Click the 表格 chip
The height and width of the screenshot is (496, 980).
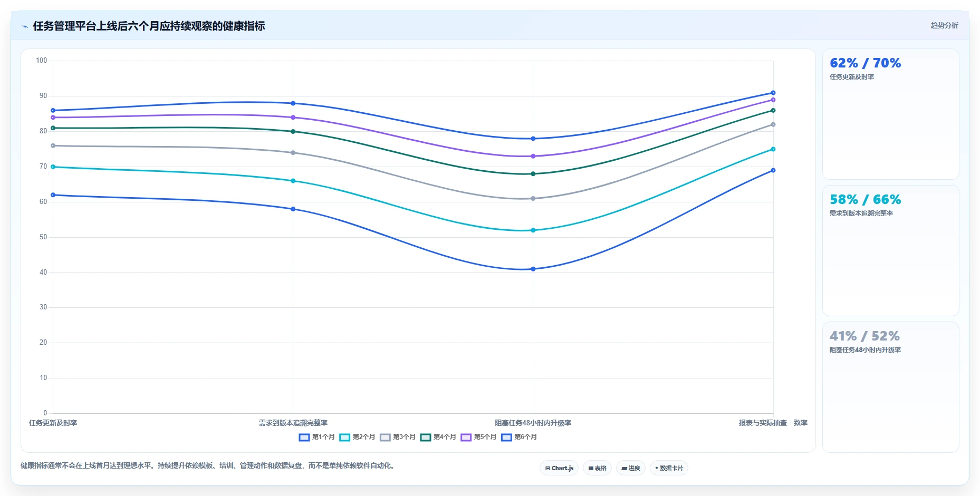pyautogui.click(x=597, y=468)
